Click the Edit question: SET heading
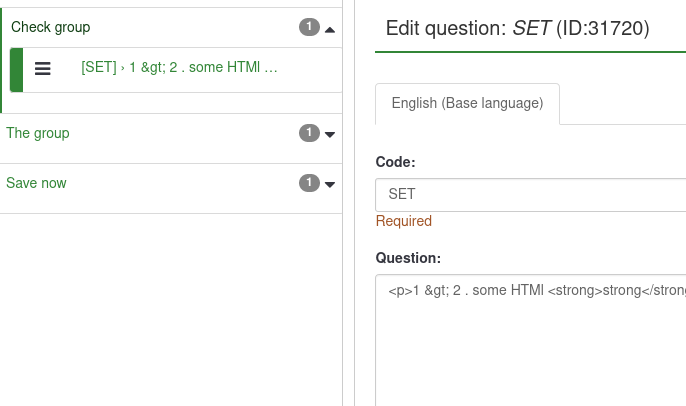 [517, 29]
